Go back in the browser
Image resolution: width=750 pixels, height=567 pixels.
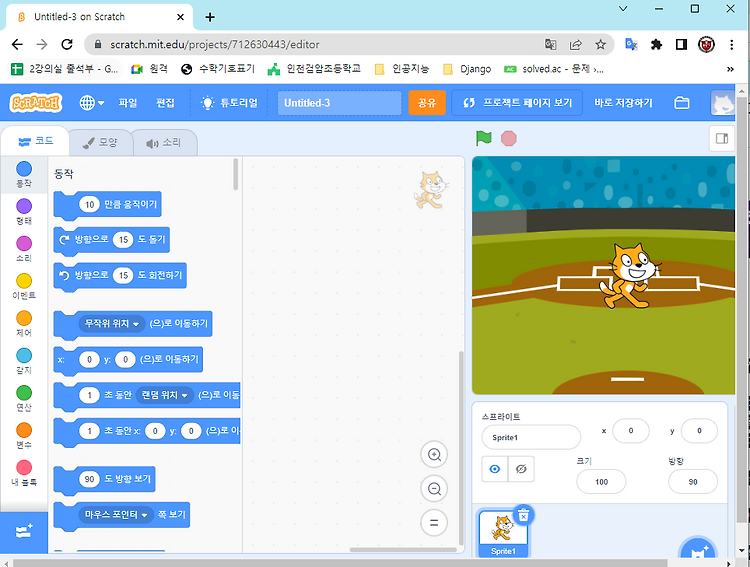pos(17,44)
